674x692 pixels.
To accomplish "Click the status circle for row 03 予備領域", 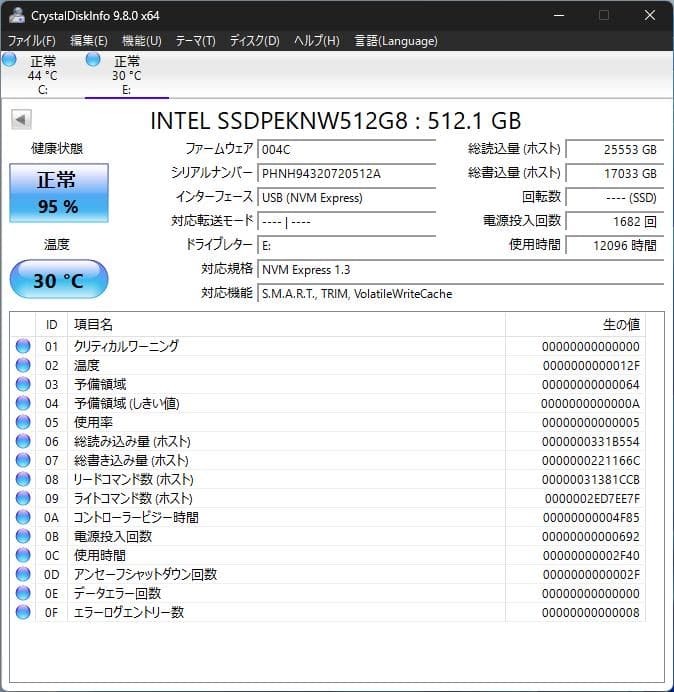I will pos(23,384).
